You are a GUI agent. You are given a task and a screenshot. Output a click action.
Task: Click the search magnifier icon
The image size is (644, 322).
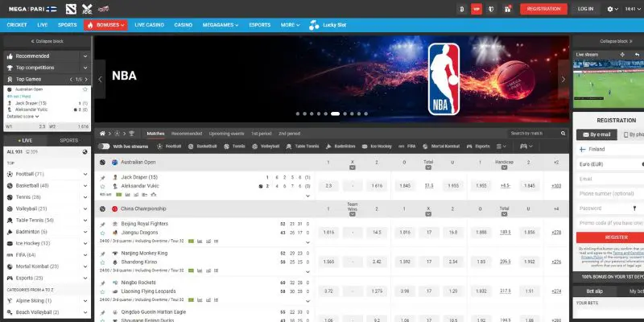[x=563, y=134]
